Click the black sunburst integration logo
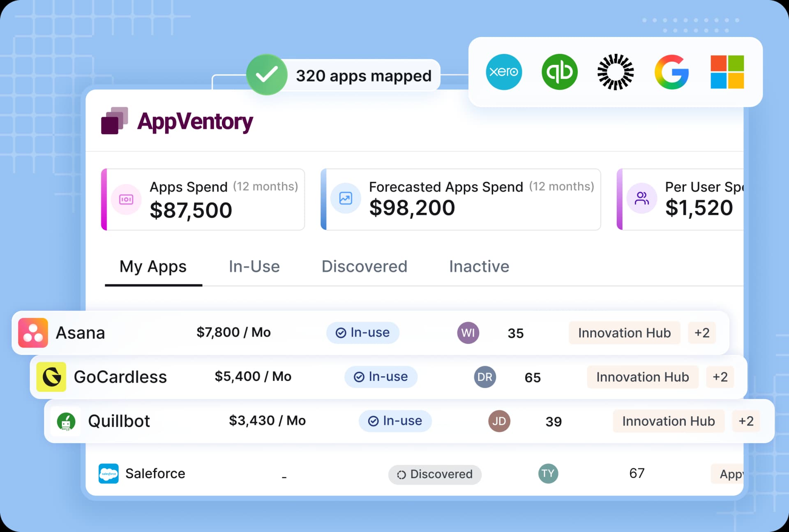Viewport: 789px width, 532px height. coord(615,72)
